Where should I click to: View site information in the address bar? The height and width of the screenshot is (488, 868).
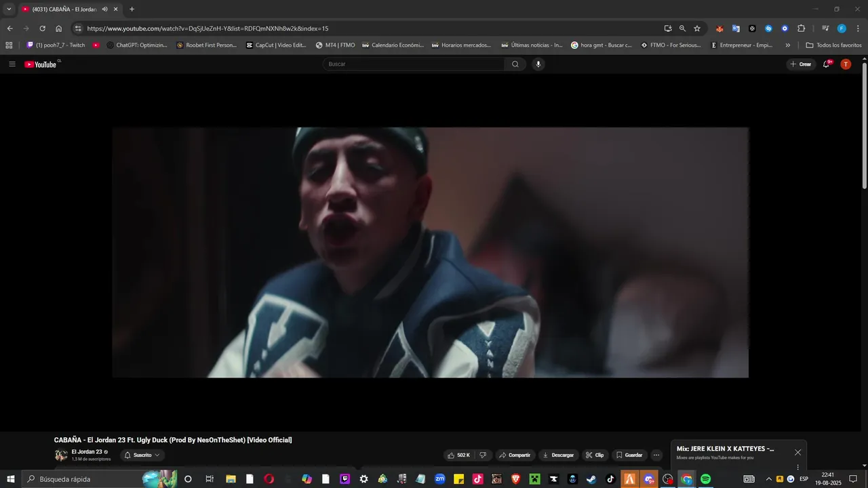78,28
